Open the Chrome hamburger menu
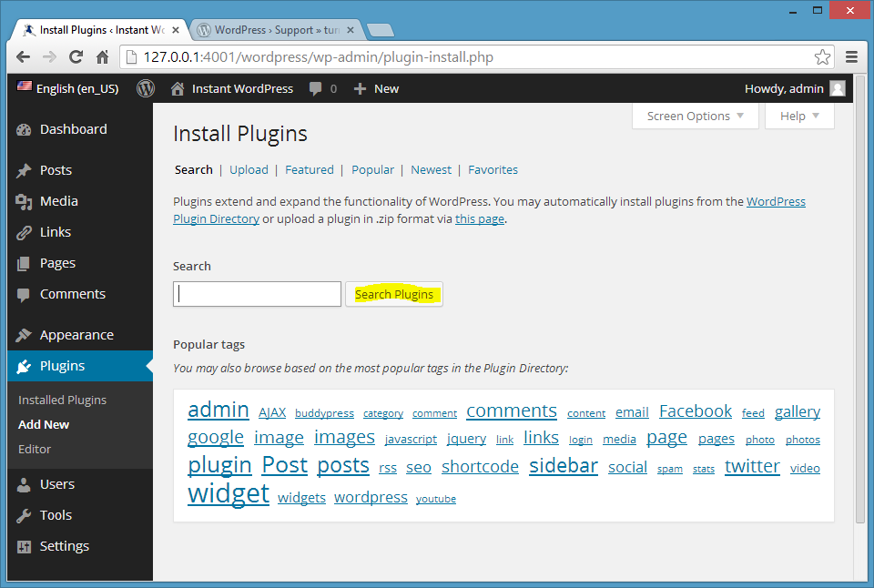This screenshot has width=874, height=588. (x=851, y=57)
